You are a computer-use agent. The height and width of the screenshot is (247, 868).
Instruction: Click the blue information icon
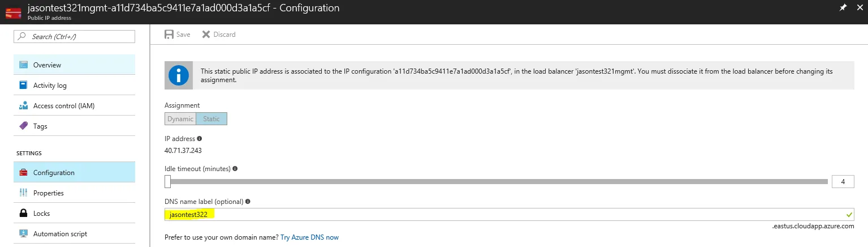(x=179, y=75)
